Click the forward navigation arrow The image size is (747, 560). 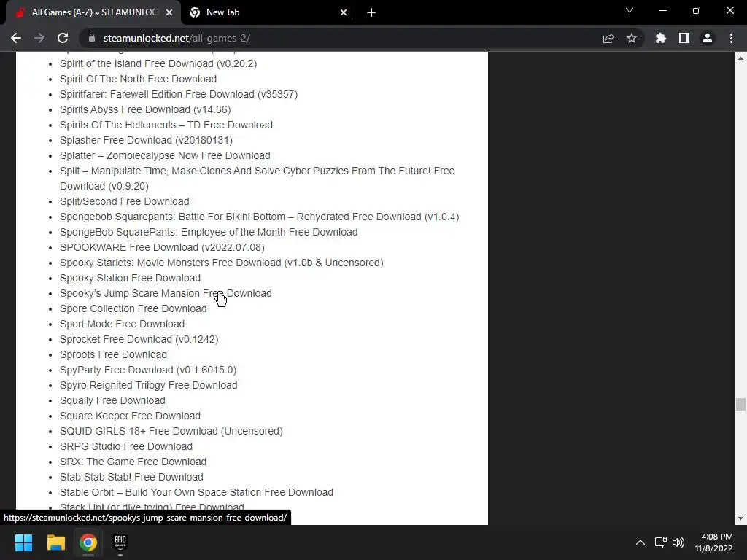pyautogui.click(x=39, y=38)
